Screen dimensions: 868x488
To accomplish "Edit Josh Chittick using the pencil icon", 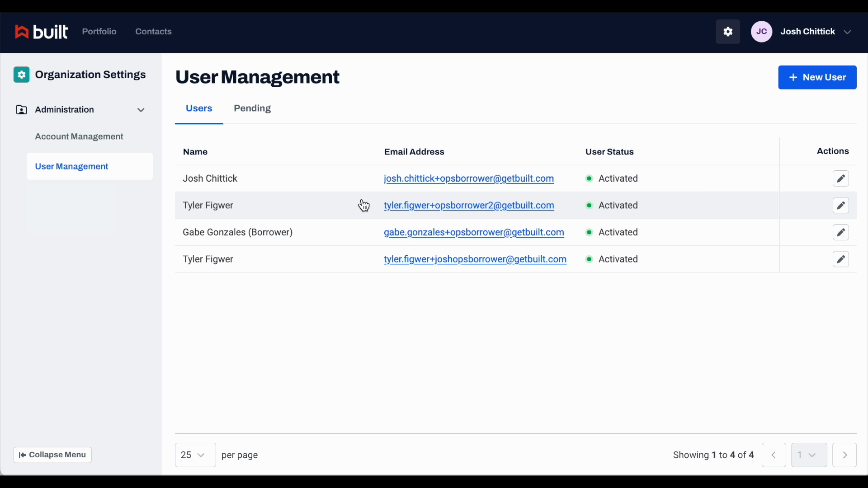I will pos(841,178).
